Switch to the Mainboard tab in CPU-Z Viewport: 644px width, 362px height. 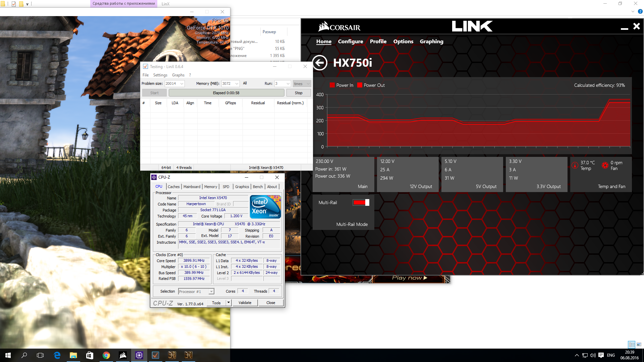tap(192, 187)
